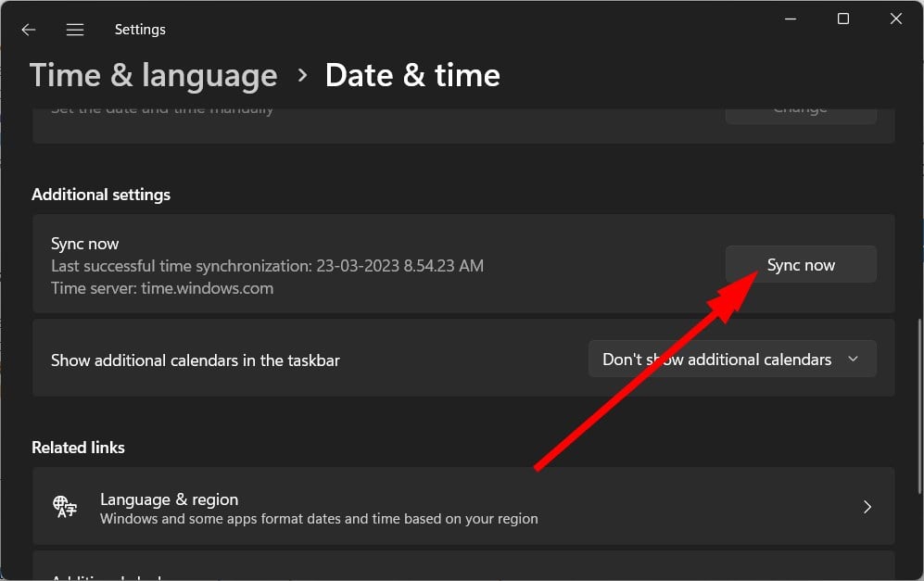Click the Settings window title
924x581 pixels.
(140, 30)
